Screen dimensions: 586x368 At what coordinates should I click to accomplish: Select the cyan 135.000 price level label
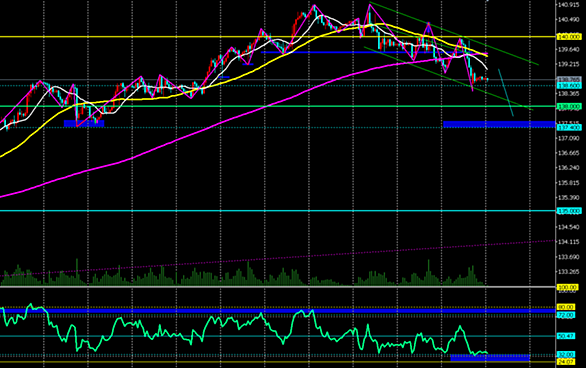tap(568, 211)
